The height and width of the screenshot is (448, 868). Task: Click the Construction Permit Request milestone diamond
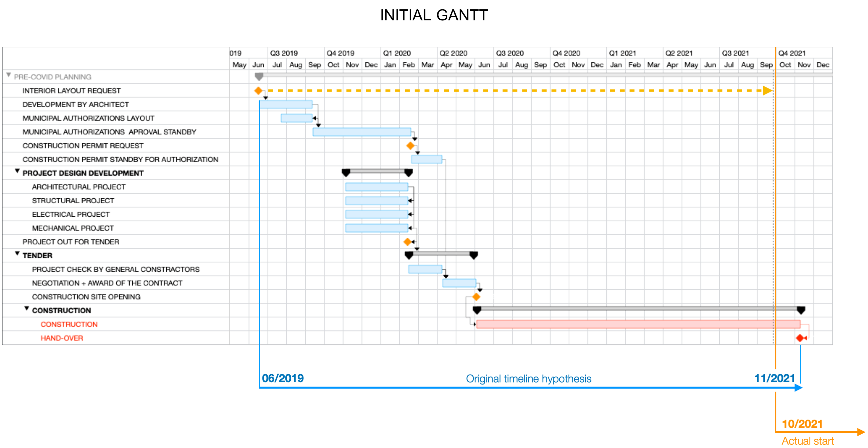410,146
